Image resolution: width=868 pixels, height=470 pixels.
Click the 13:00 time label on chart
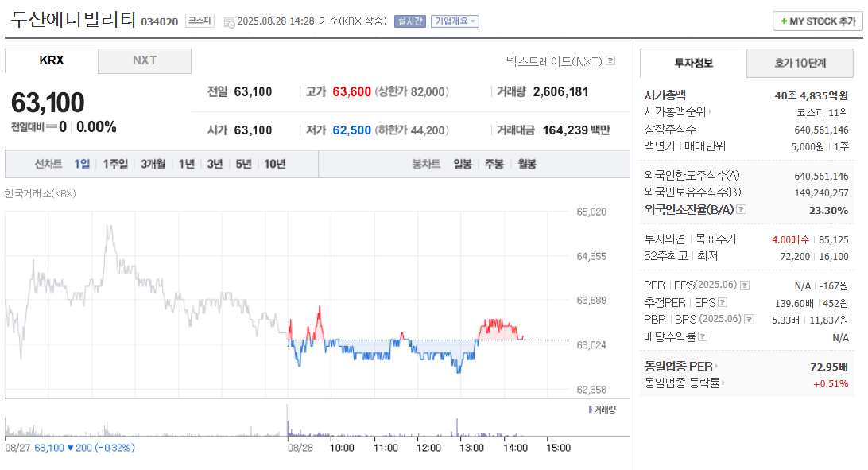tap(471, 448)
